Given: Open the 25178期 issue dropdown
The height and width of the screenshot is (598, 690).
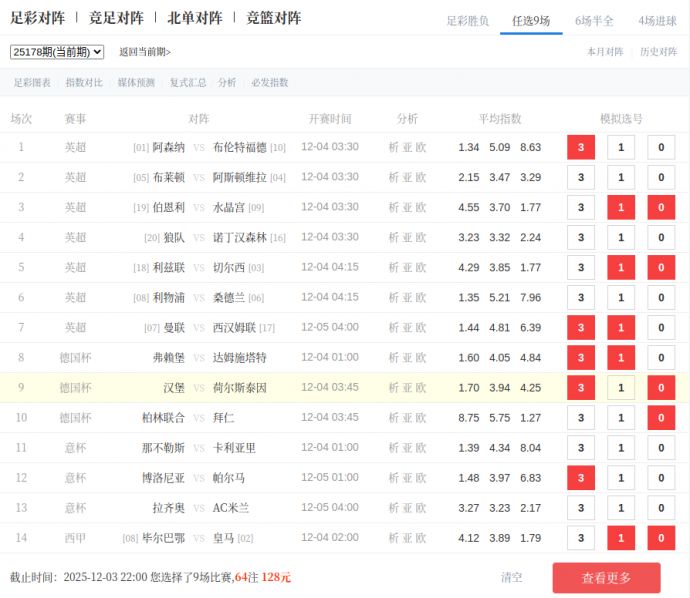Looking at the screenshot, I should click(57, 52).
